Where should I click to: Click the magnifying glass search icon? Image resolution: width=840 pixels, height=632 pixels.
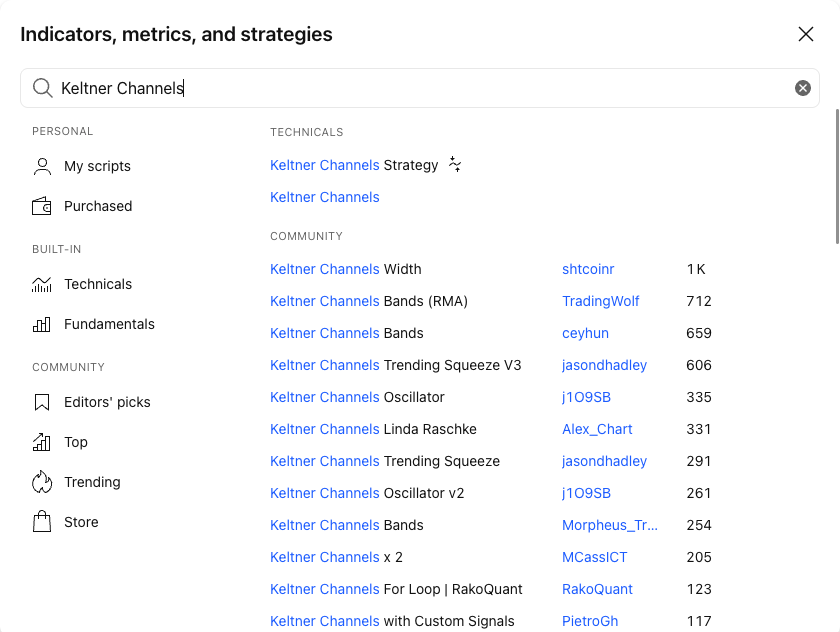(x=42, y=88)
